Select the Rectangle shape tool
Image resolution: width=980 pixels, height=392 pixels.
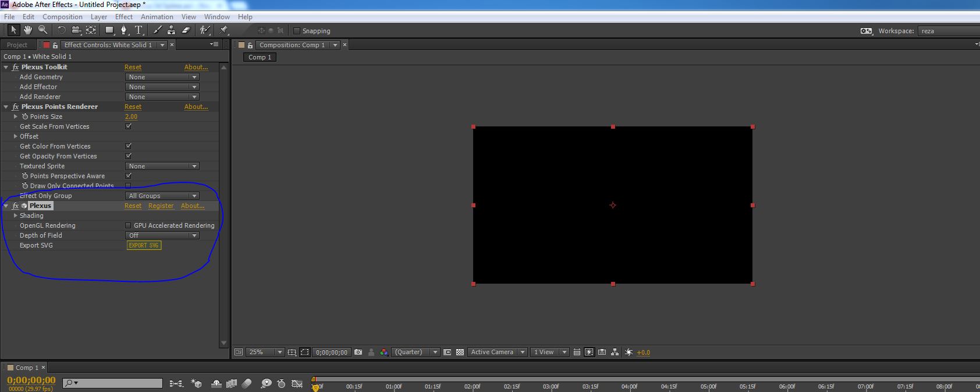[x=109, y=30]
